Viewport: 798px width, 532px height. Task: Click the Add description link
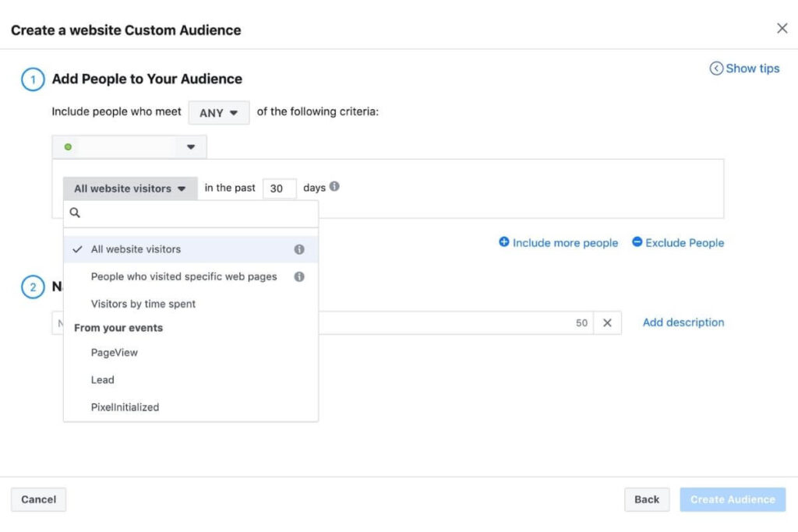683,322
